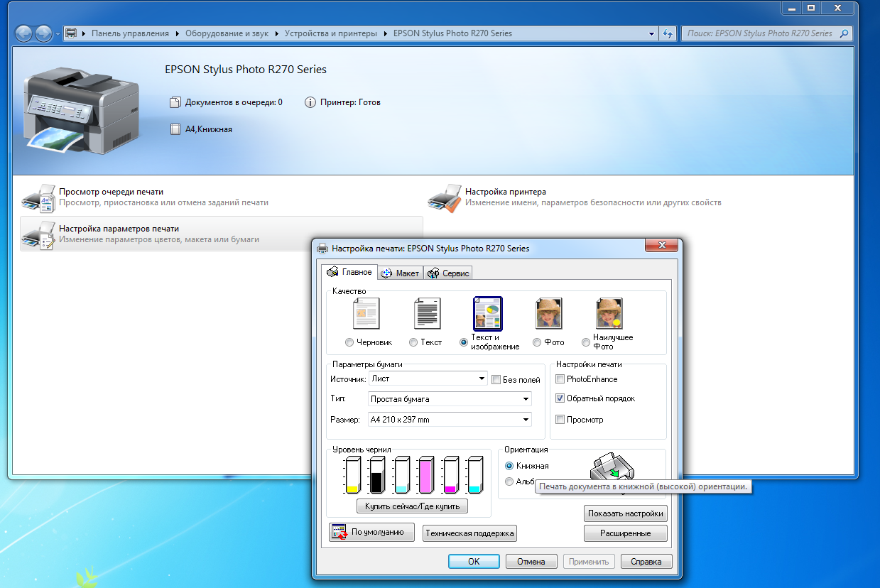The width and height of the screenshot is (880, 588).
Task: Enable the Без полей checkbox
Action: pos(496,380)
